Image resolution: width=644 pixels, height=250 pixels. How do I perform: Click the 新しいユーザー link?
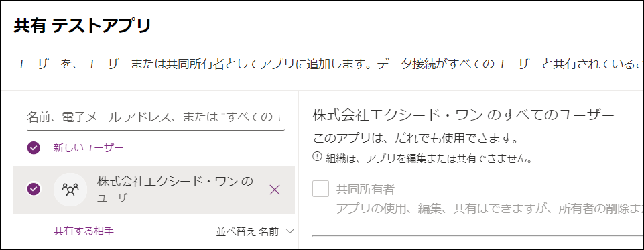[88, 148]
